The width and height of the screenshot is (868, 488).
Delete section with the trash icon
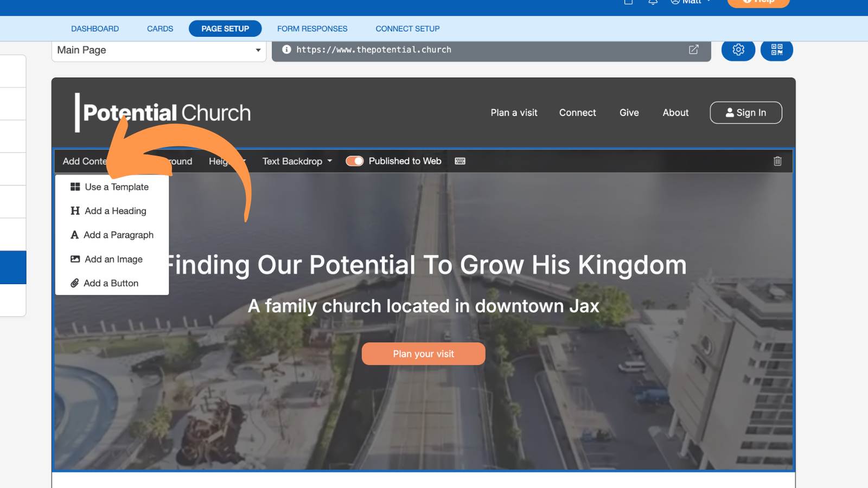pyautogui.click(x=777, y=161)
